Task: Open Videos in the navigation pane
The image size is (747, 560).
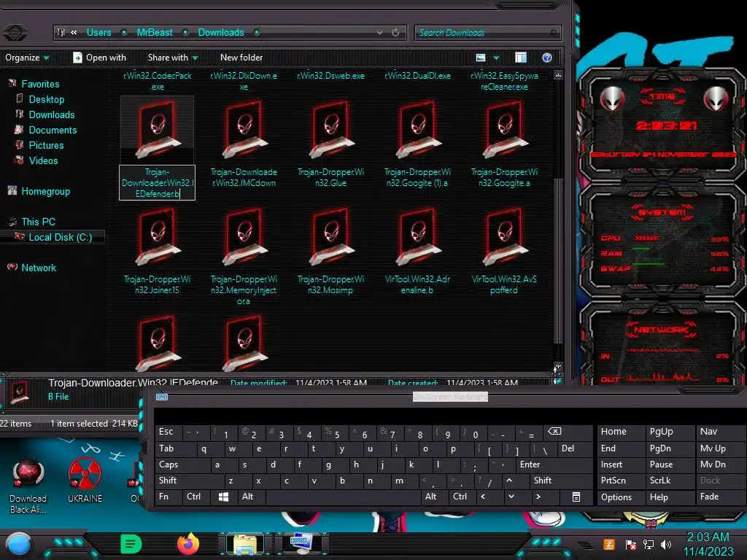Action: [43, 160]
